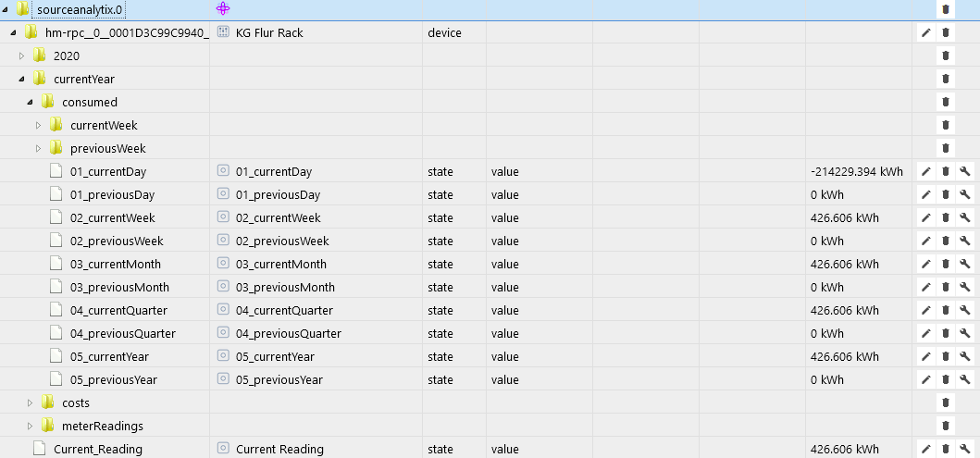This screenshot has height=458, width=980.
Task: Delete the meterReadings folder
Action: 945,426
